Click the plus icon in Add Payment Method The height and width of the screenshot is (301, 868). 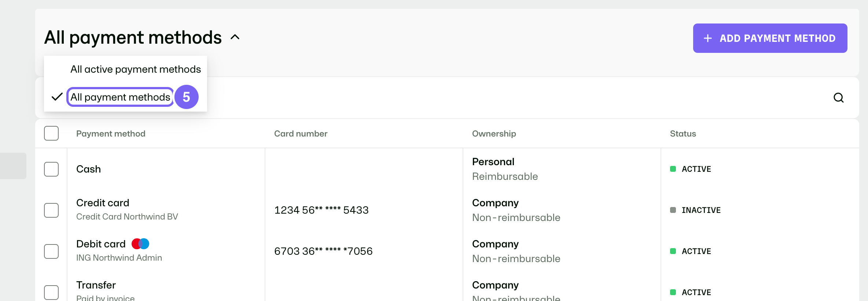[708, 38]
